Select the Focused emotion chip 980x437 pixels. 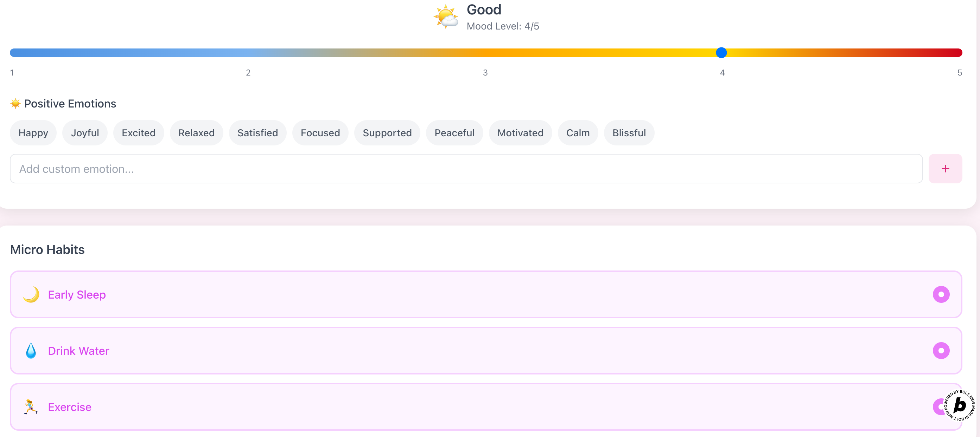coord(320,133)
